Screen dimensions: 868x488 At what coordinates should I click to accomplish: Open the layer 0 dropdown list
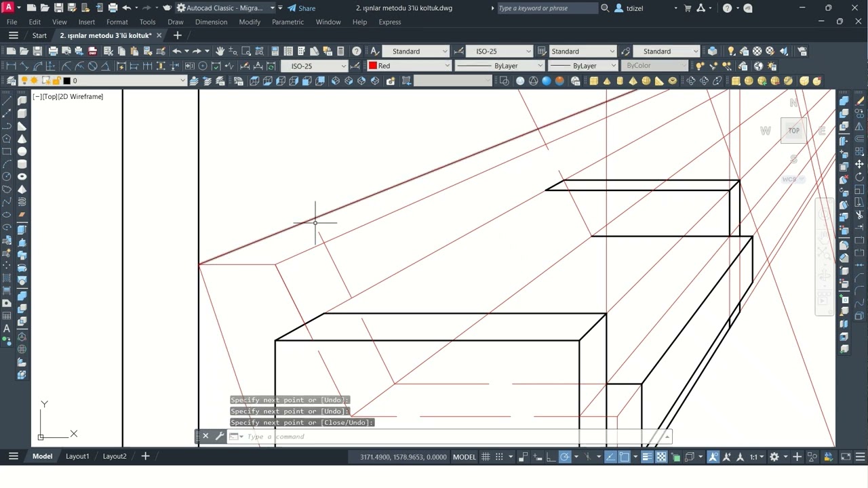point(126,81)
